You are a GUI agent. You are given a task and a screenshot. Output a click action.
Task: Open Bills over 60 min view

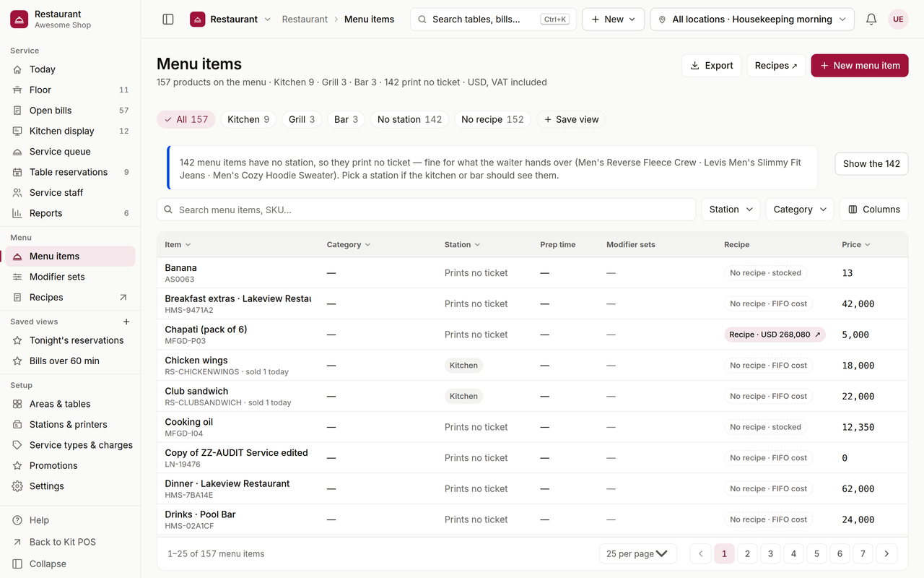click(x=70, y=361)
